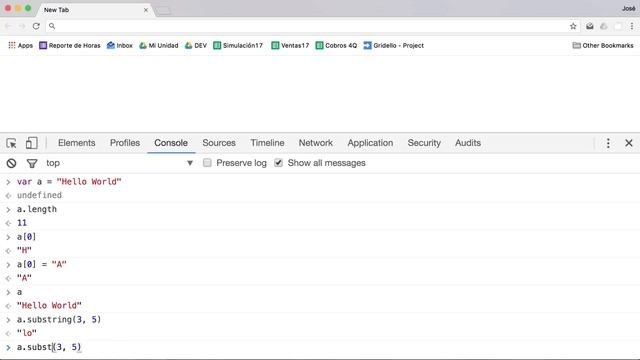Open the DEV bookmark
The height and width of the screenshot is (360, 640).
coord(196,45)
